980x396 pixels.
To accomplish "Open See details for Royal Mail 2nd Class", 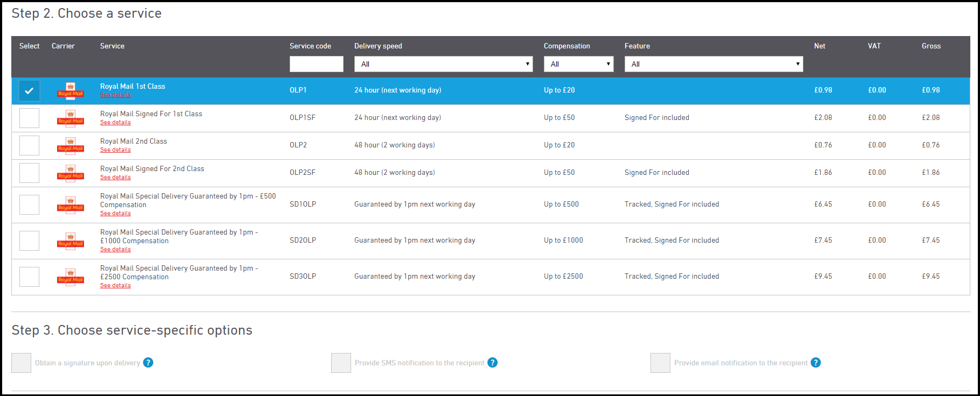I will click(x=115, y=150).
